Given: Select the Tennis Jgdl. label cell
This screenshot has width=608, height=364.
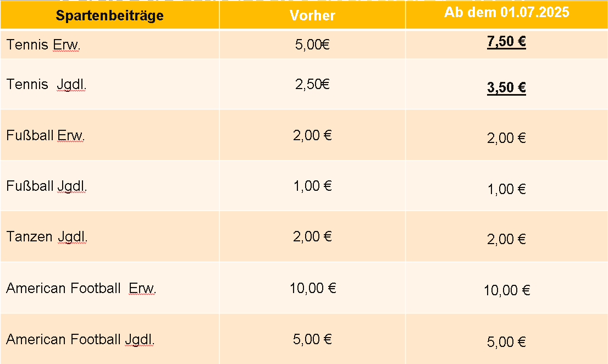Looking at the screenshot, I should (47, 85).
